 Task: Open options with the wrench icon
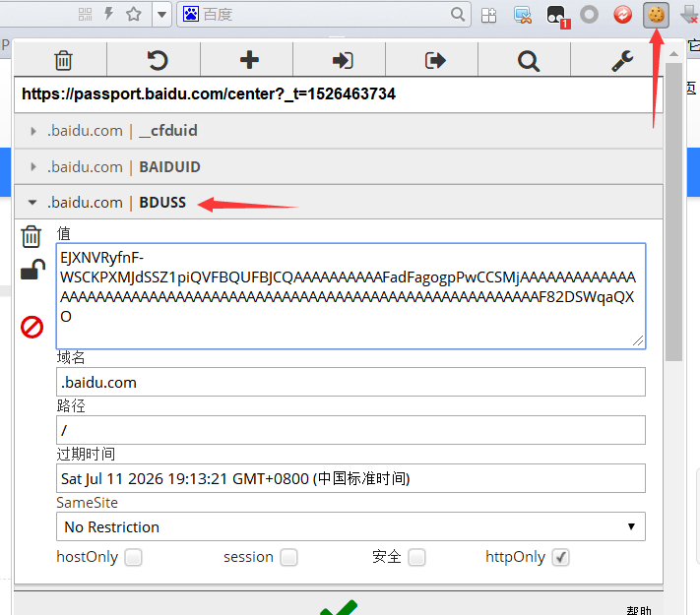(621, 60)
